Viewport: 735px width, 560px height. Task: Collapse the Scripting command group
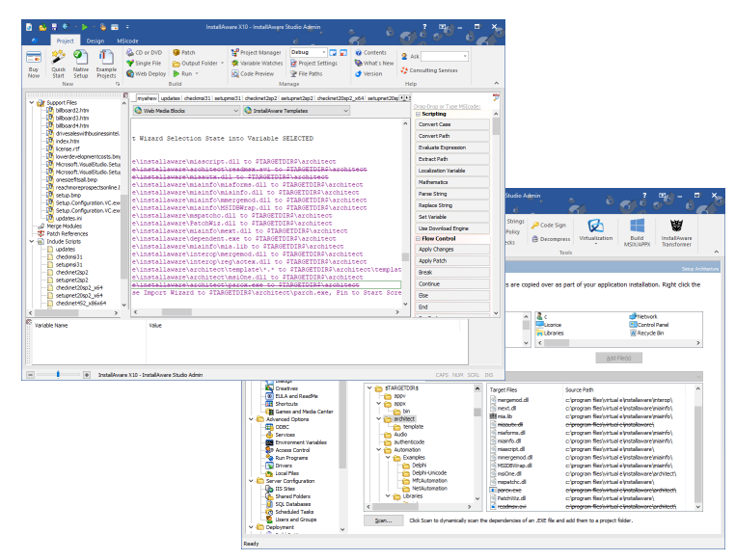418,115
